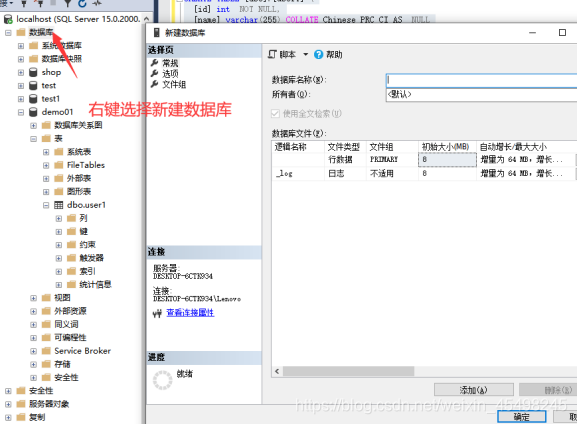This screenshot has width=577, height=424.
Task: Select the 行数据 initial size cell
Action: pos(447,160)
